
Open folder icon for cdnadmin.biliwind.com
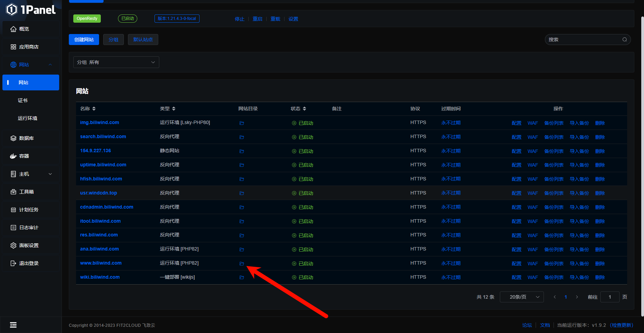(242, 207)
